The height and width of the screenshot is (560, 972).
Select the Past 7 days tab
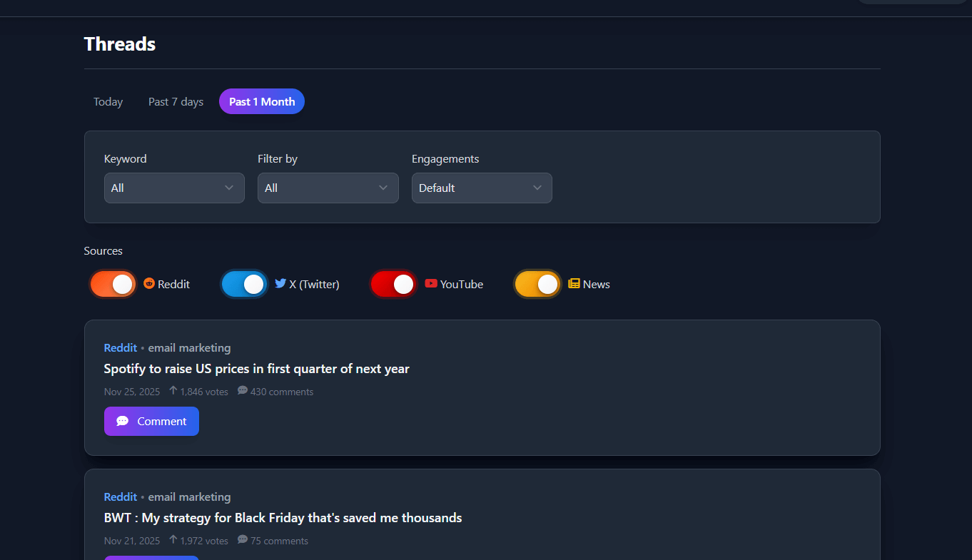click(x=176, y=102)
